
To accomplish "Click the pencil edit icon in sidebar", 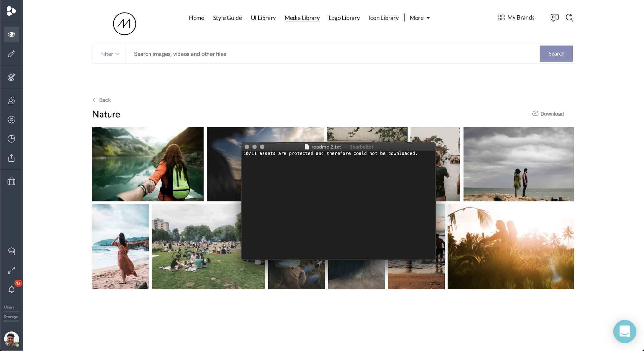I will click(11, 54).
